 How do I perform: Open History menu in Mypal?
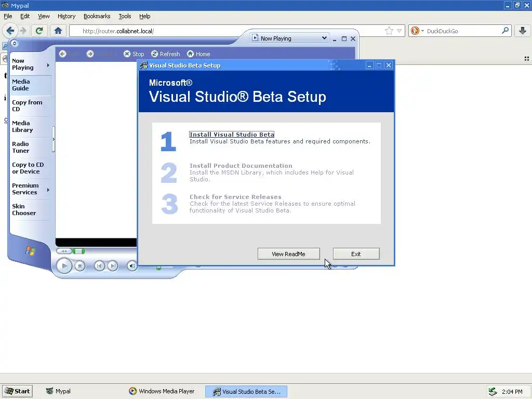click(66, 16)
